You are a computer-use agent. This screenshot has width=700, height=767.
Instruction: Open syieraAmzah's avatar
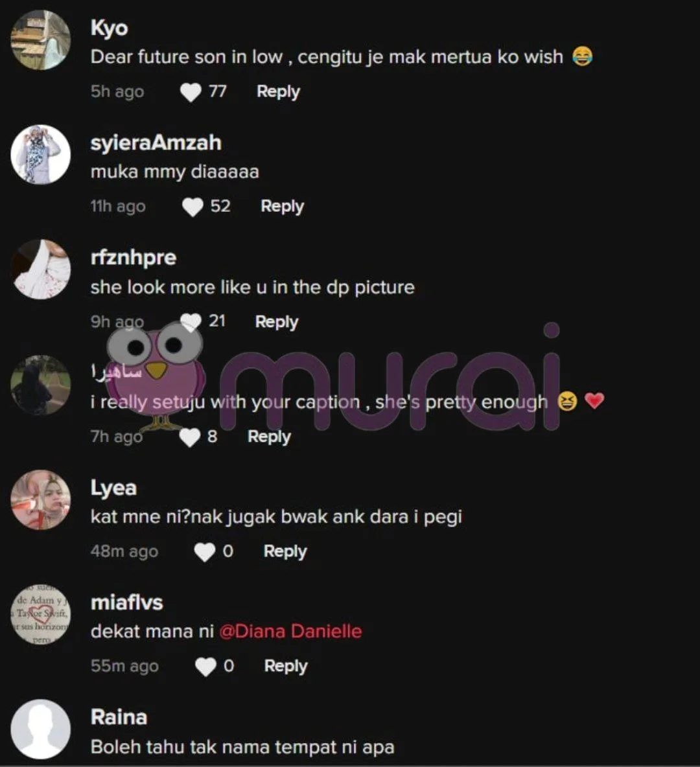click(x=41, y=155)
